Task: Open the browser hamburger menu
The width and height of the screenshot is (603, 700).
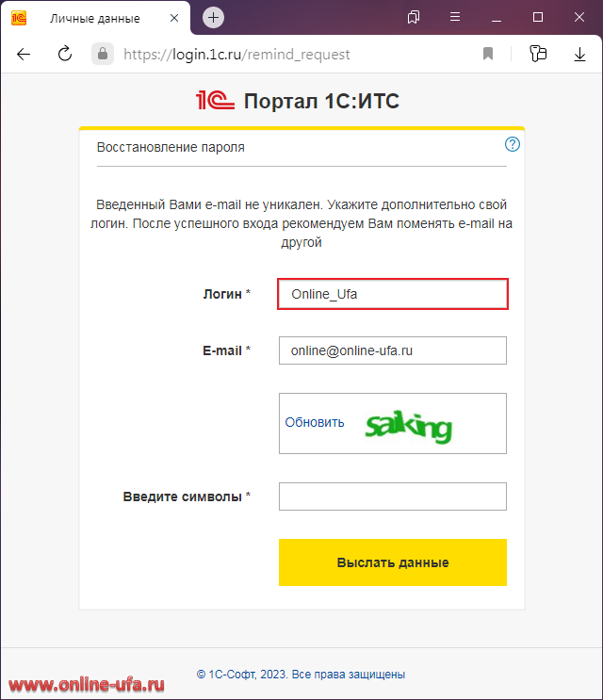Action: pos(455,17)
